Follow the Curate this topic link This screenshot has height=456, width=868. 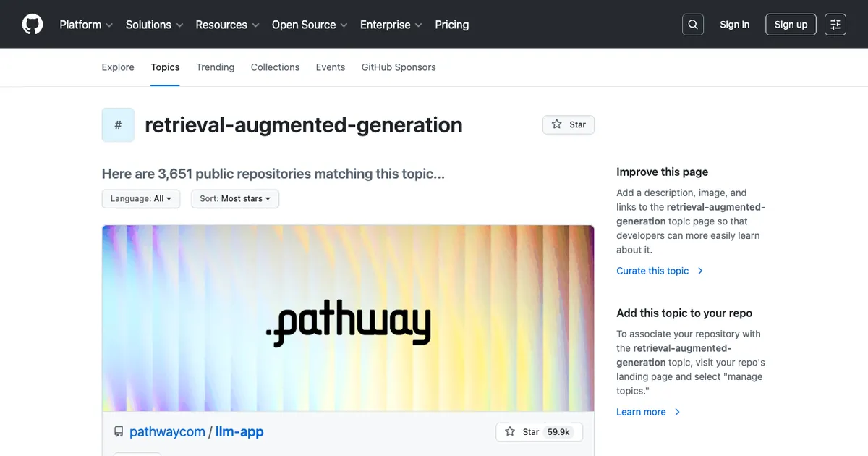[x=652, y=271]
